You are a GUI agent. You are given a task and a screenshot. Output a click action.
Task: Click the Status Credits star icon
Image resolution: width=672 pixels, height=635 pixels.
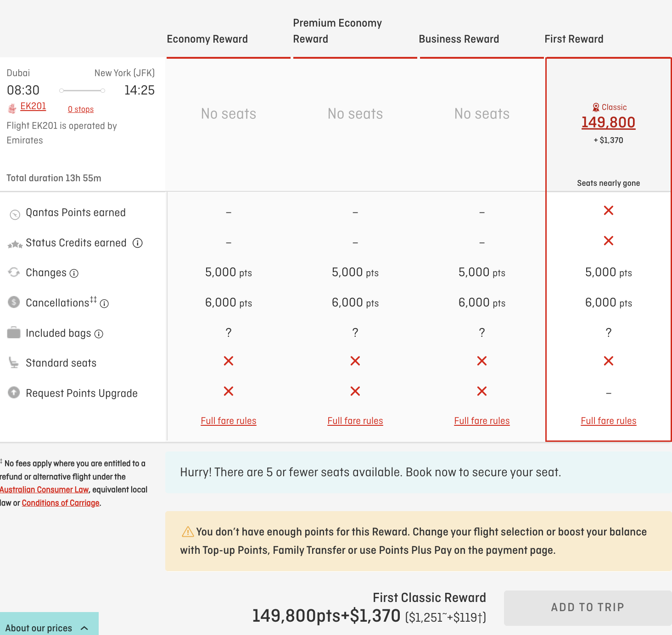pyautogui.click(x=15, y=244)
